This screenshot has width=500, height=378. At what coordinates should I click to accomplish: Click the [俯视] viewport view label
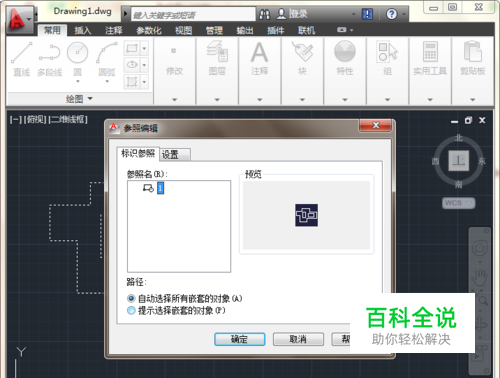pos(35,119)
